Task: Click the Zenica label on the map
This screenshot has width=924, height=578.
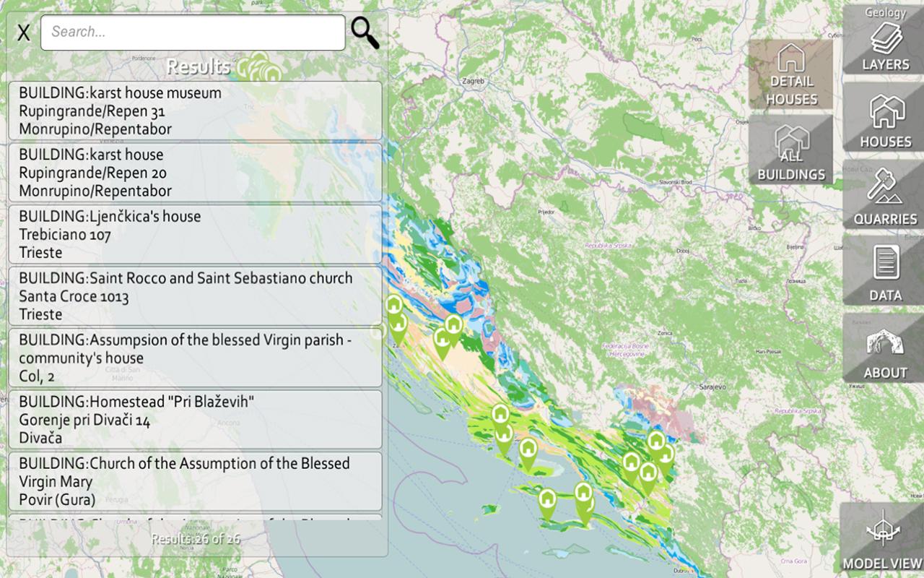Action: point(665,333)
